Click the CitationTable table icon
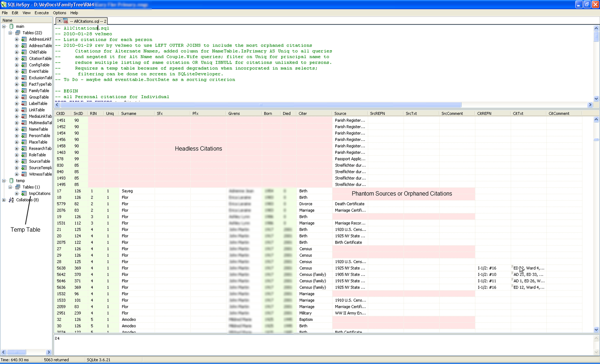The height and width of the screenshot is (364, 600). [24, 58]
